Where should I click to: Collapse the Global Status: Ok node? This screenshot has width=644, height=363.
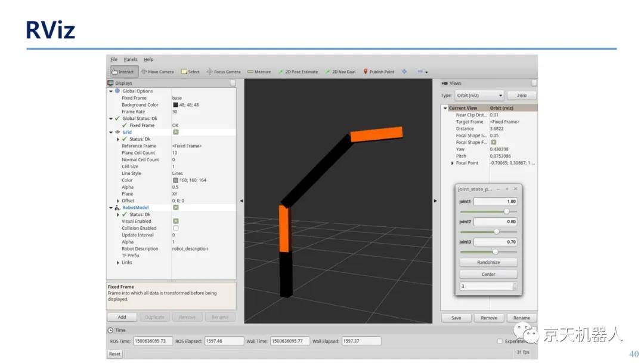(x=111, y=119)
